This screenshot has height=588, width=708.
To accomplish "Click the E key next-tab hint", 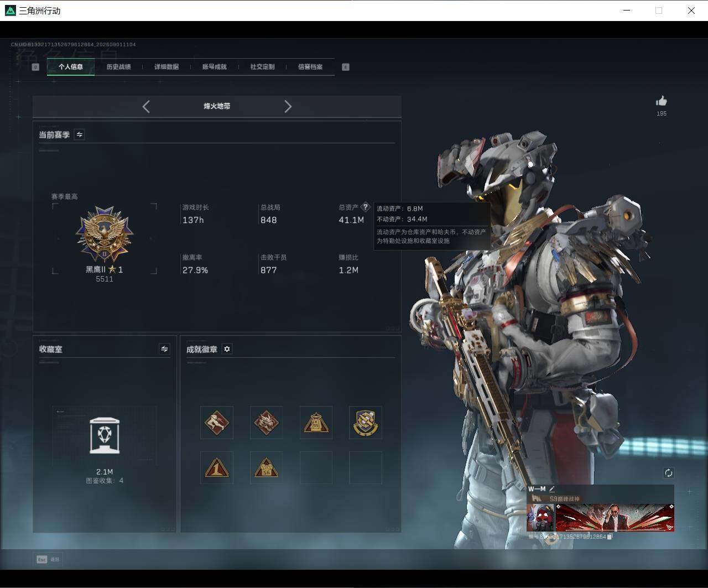I will 346,67.
